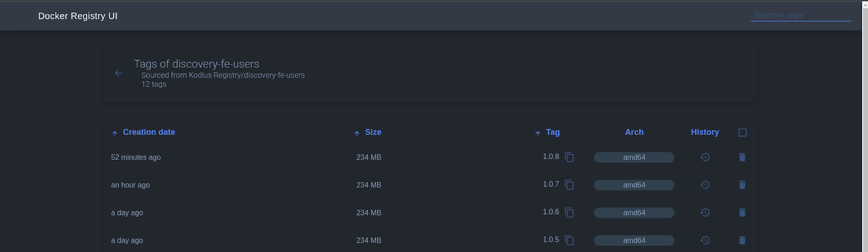Open history for tag 1.0.6

click(705, 212)
